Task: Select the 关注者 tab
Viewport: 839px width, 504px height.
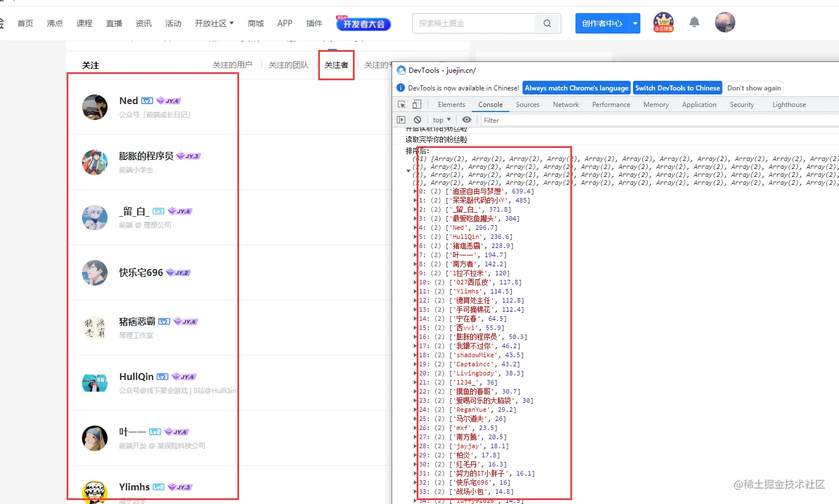Action: pos(336,65)
